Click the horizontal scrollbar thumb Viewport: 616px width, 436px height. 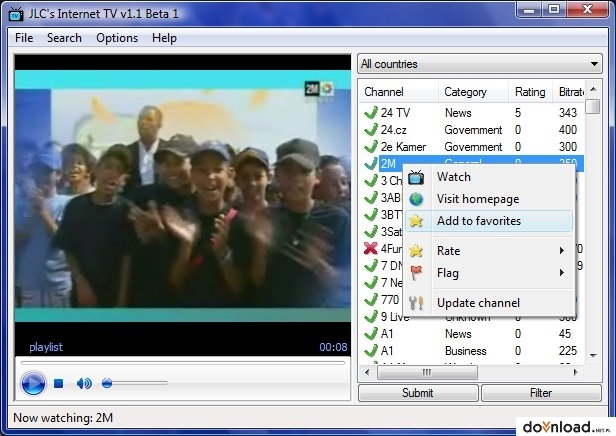point(427,372)
